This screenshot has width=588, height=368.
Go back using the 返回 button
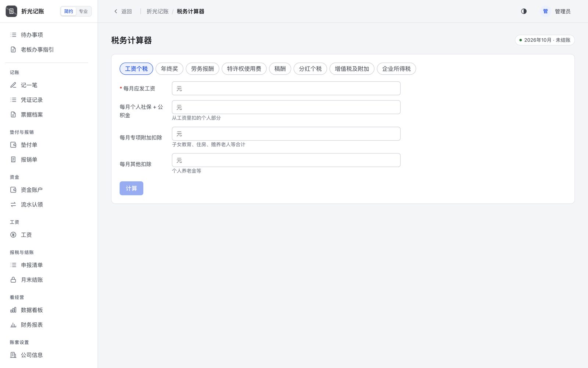pos(123,11)
